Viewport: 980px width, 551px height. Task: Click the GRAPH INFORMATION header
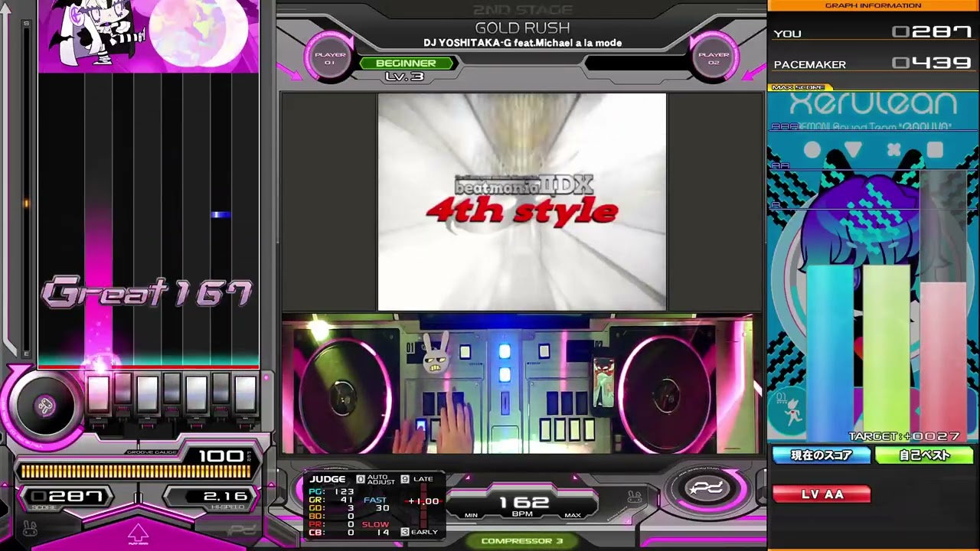pos(873,5)
